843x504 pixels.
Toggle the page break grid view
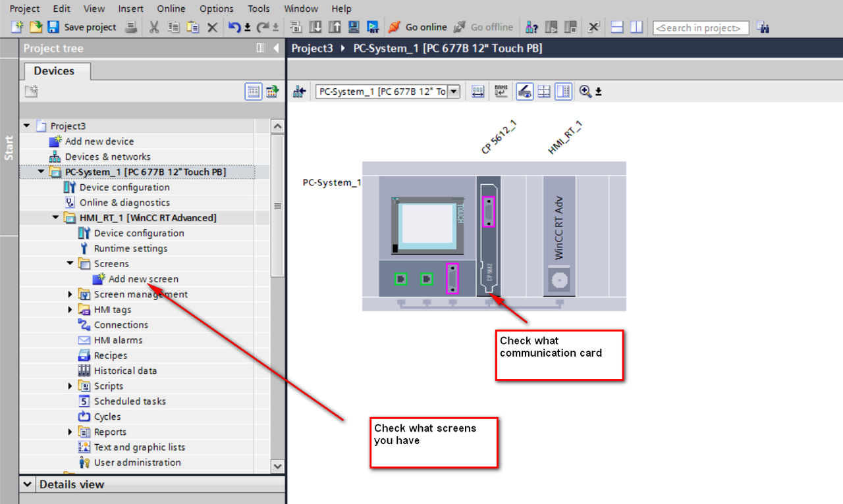click(544, 91)
